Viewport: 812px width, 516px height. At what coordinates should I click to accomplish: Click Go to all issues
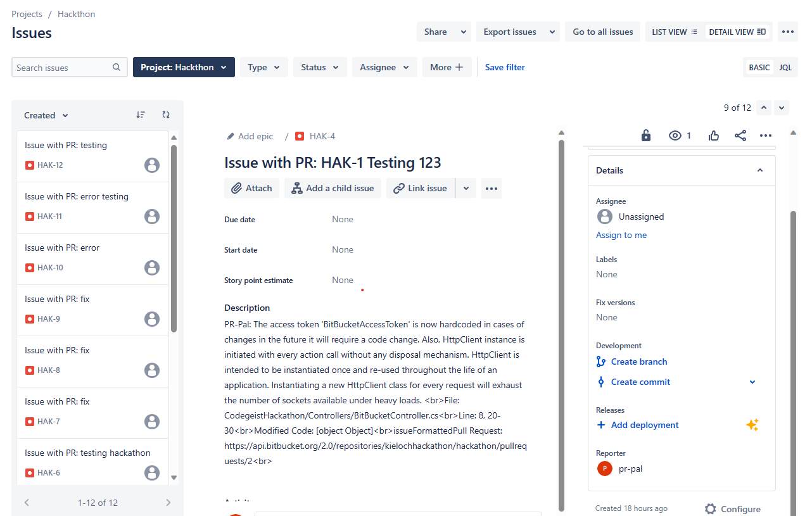pyautogui.click(x=603, y=32)
